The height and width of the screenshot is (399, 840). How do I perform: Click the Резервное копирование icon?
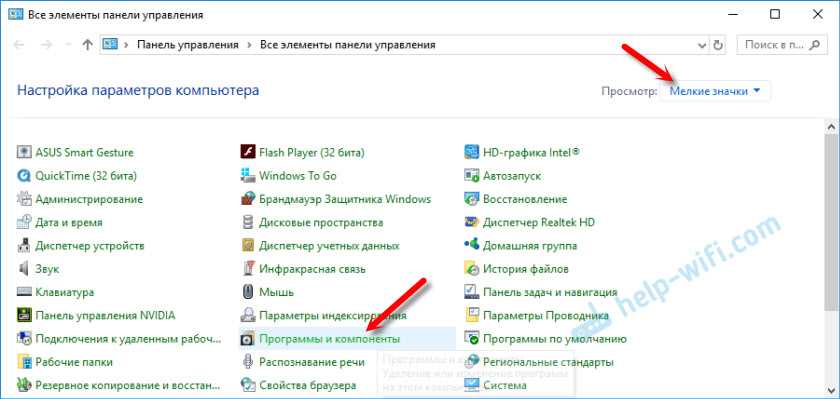click(24, 385)
